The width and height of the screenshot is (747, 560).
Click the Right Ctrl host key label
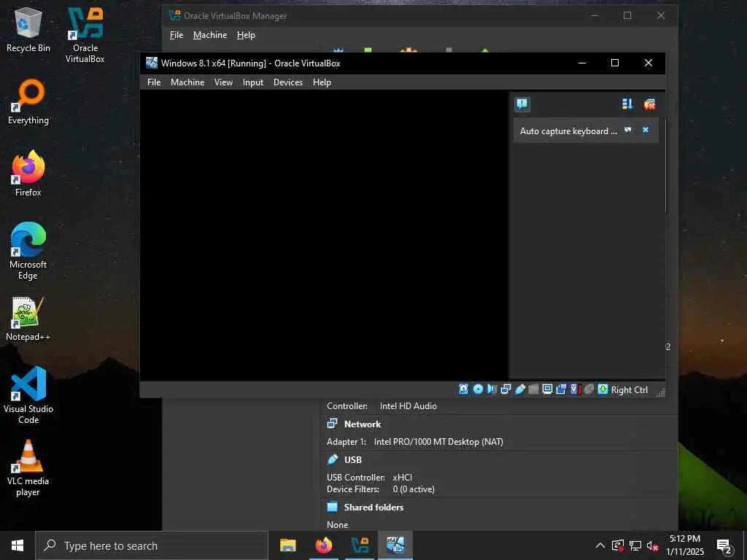630,390
